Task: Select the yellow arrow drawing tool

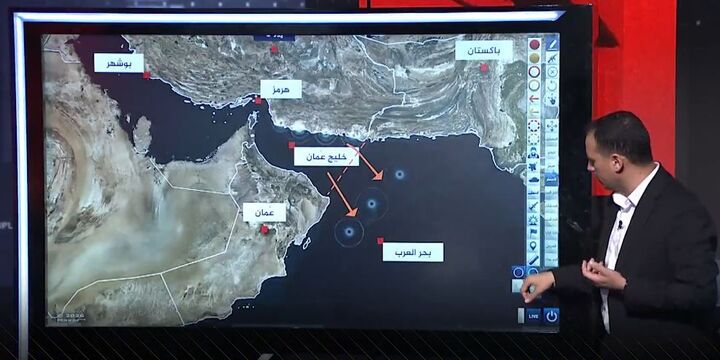Action: [x=534, y=111]
